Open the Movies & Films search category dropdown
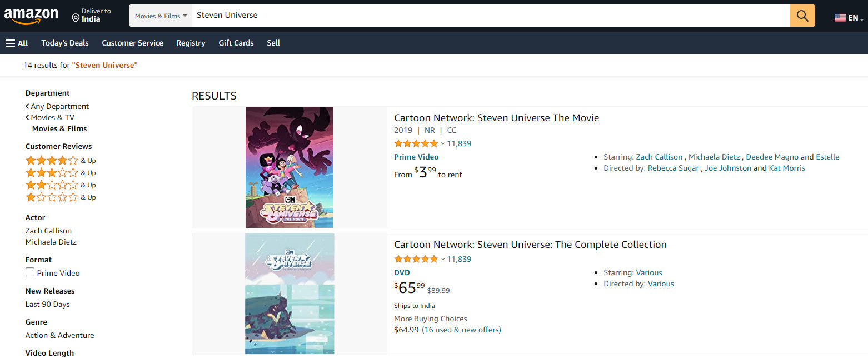868x358 pixels. [x=161, y=16]
